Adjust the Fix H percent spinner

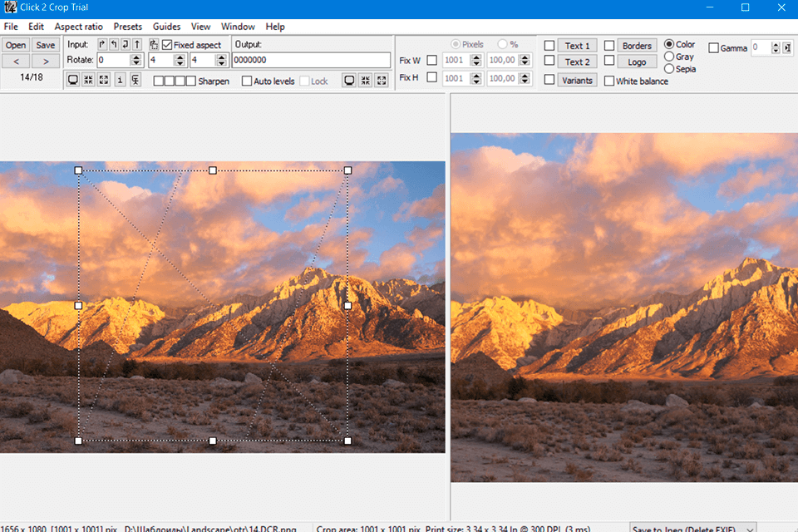click(x=525, y=78)
